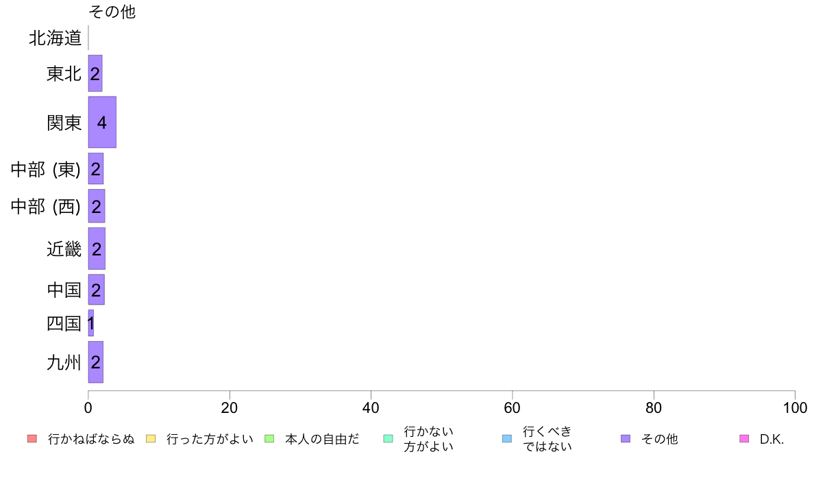This screenshot has height=504, width=814.
Task: Click the 北海道 row label
Action: coord(55,38)
